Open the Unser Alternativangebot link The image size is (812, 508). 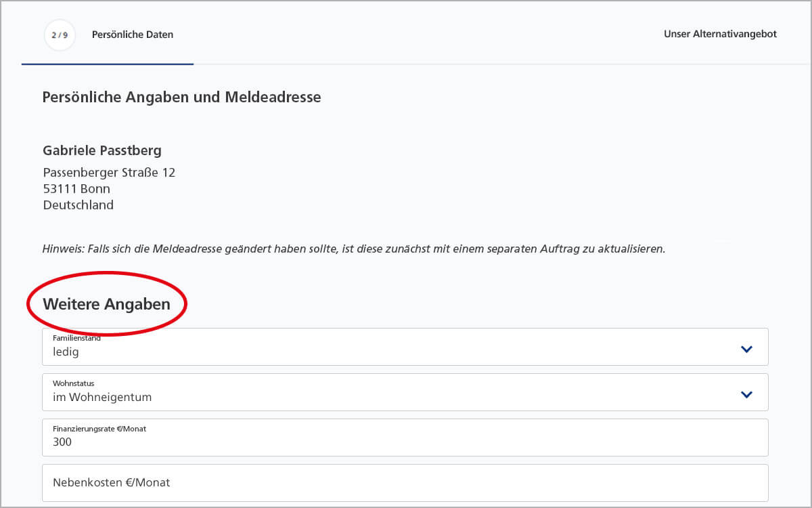tap(720, 34)
